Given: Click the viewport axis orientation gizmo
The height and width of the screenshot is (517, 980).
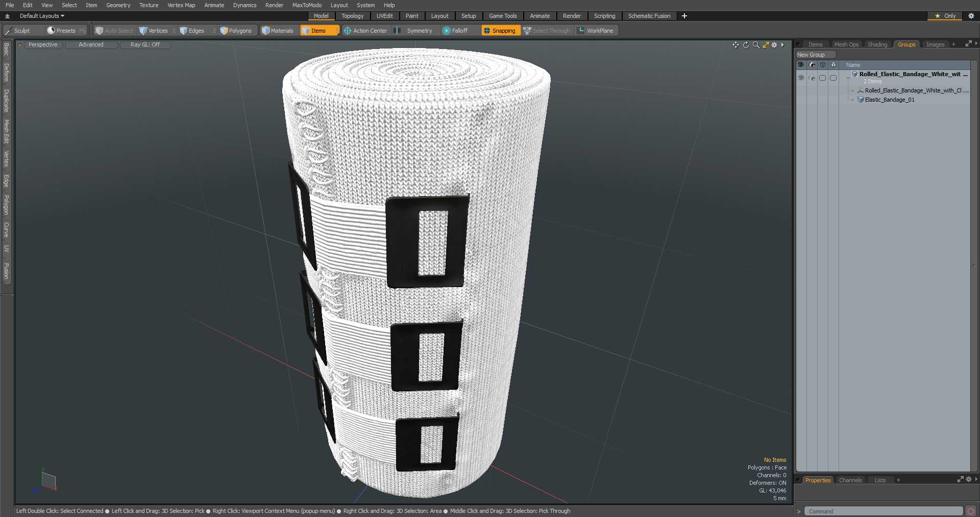Looking at the screenshot, I should coord(46,481).
